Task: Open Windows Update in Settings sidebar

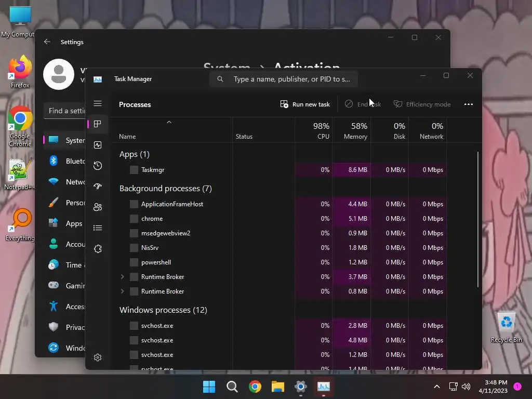Action: pos(65,348)
